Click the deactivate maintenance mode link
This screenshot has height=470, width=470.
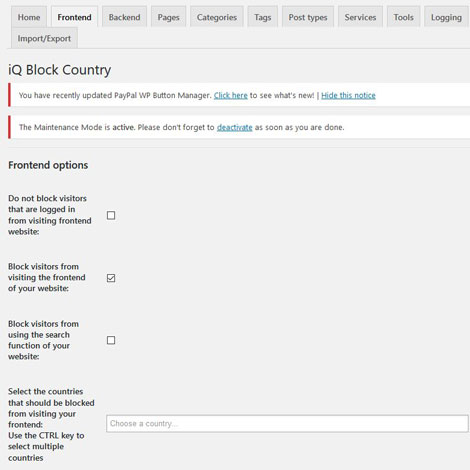[x=235, y=127]
